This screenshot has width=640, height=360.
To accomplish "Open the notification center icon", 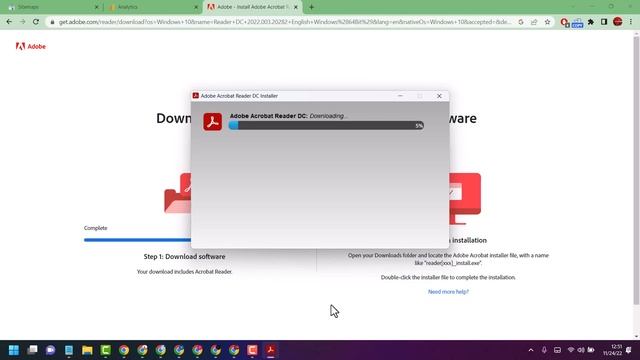I will [x=629, y=350].
